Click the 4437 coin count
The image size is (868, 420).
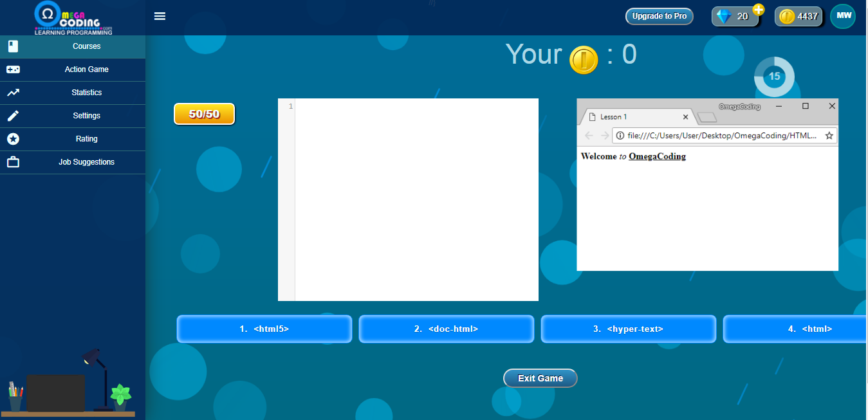coord(808,17)
